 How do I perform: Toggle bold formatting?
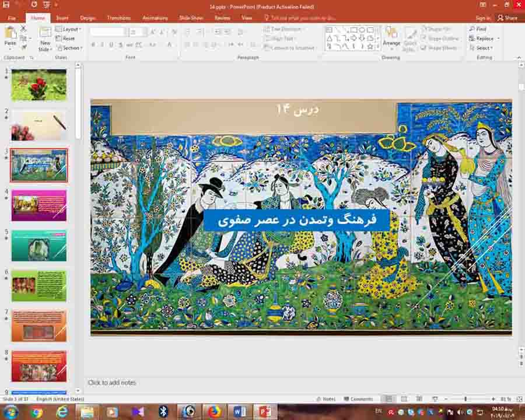click(93, 44)
